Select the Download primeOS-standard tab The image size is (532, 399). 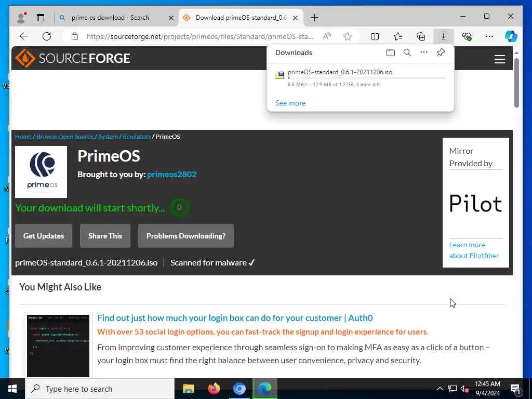241,18
